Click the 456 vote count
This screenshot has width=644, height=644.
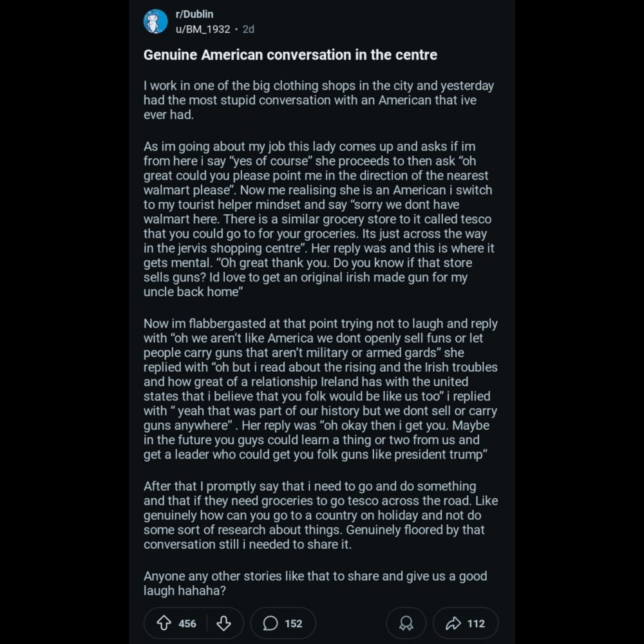coord(187,623)
